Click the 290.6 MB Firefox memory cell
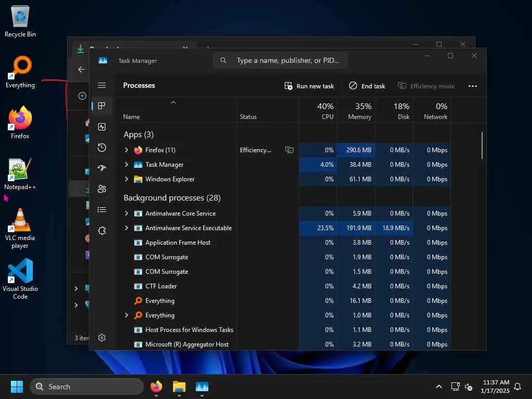 (x=356, y=150)
